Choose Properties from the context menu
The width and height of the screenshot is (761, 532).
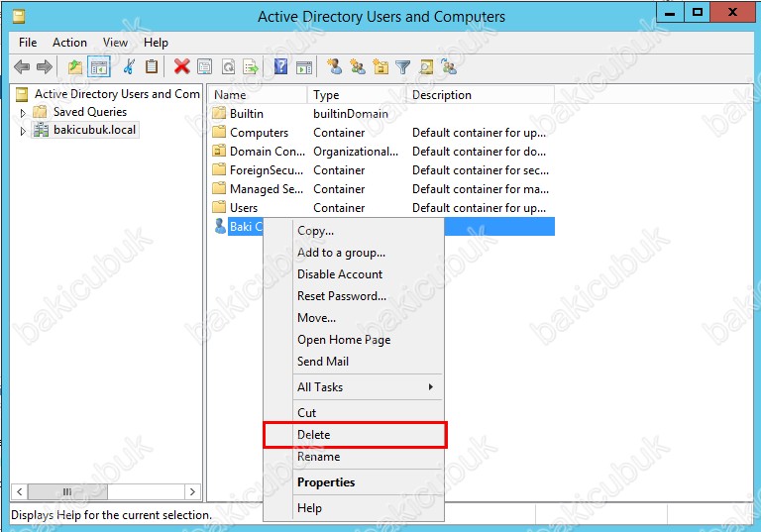coord(354,482)
